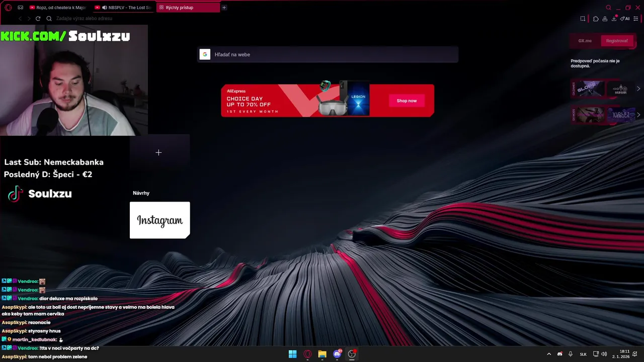
Task: Click the GX.me button
Action: (x=585, y=41)
